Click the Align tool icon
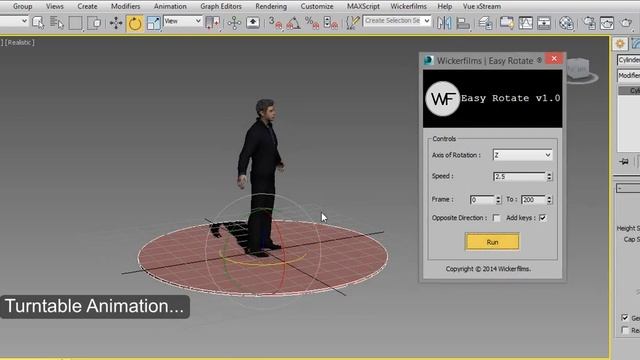640x360 pixels. (x=463, y=23)
